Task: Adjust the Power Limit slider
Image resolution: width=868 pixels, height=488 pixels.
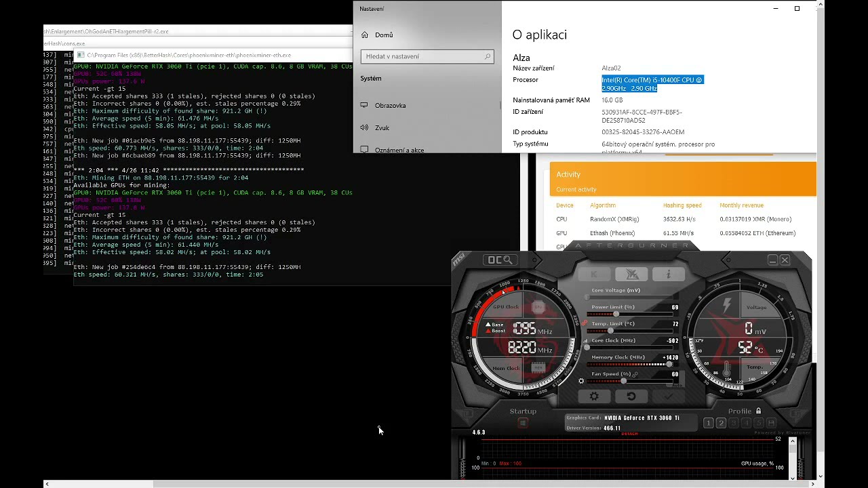Action: click(x=630, y=314)
